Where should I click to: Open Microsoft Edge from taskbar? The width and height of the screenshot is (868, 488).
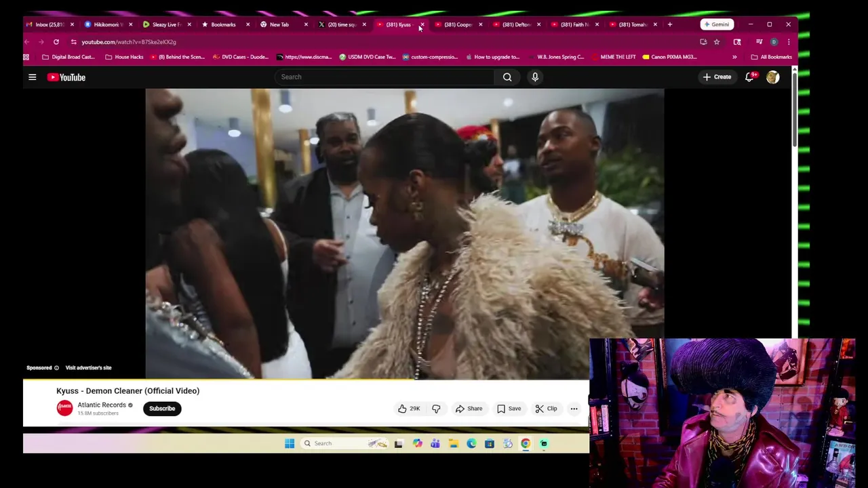[x=471, y=443]
